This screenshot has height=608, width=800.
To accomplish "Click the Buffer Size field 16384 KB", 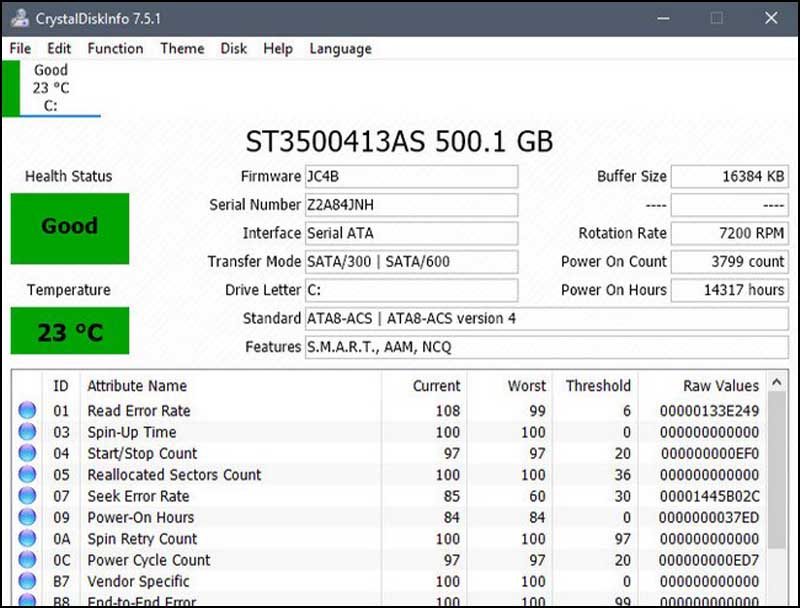I will [730, 176].
